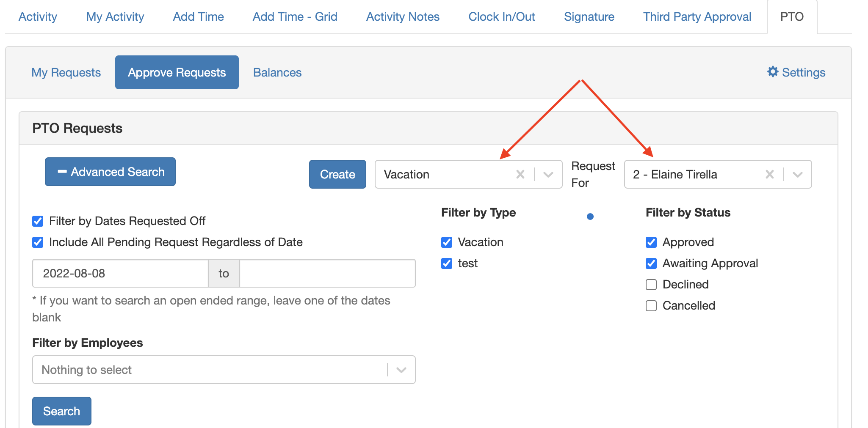The height and width of the screenshot is (428, 868).
Task: Open the Add Time - Grid tab
Action: [x=295, y=16]
